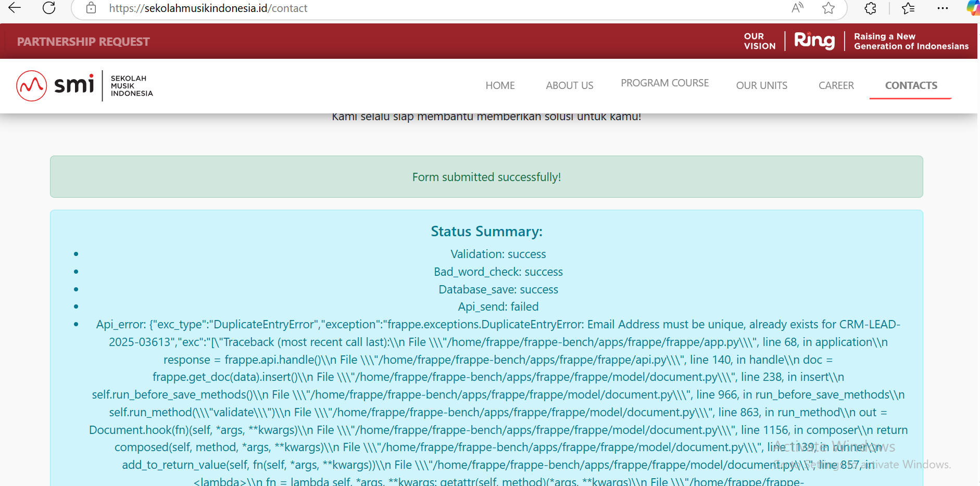Open browser Settings and more menu

(x=943, y=8)
